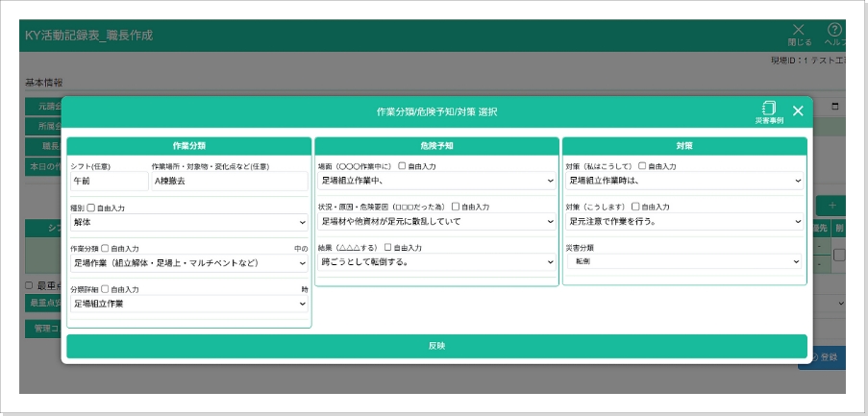Expand the 災害分類 dropdown showing 転倒
Screen dimensions: 868x416
coord(684,261)
